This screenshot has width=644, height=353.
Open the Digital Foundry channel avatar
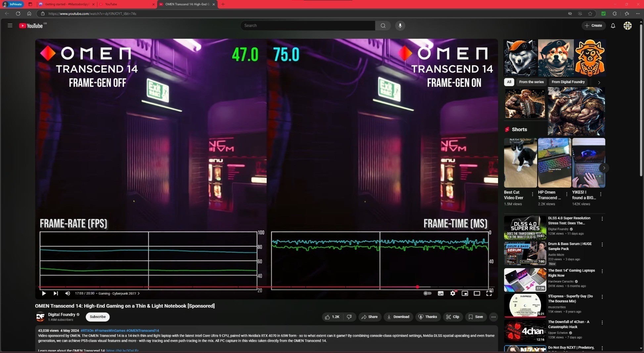[x=40, y=317]
